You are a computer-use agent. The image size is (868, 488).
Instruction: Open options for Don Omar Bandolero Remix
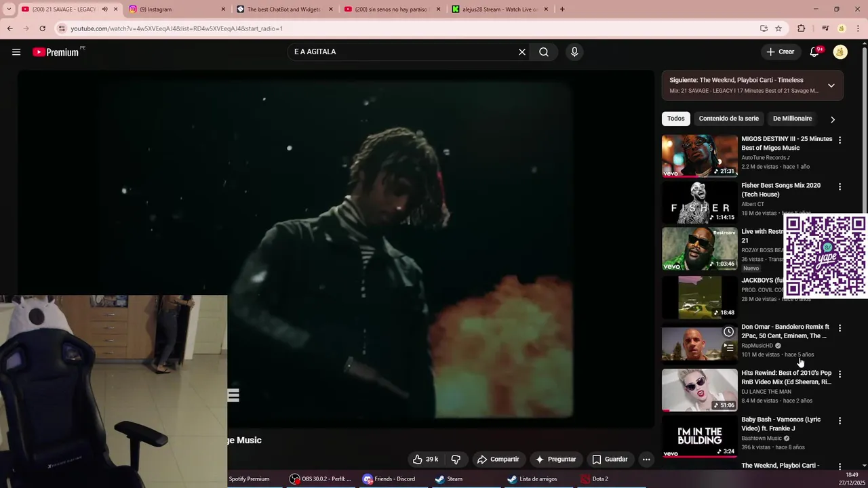pyautogui.click(x=840, y=328)
